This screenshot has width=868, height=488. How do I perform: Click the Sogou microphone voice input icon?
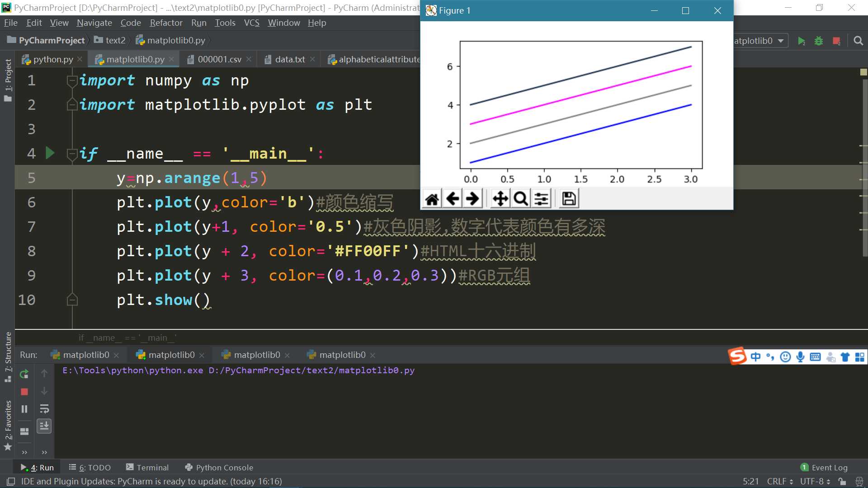[800, 357]
